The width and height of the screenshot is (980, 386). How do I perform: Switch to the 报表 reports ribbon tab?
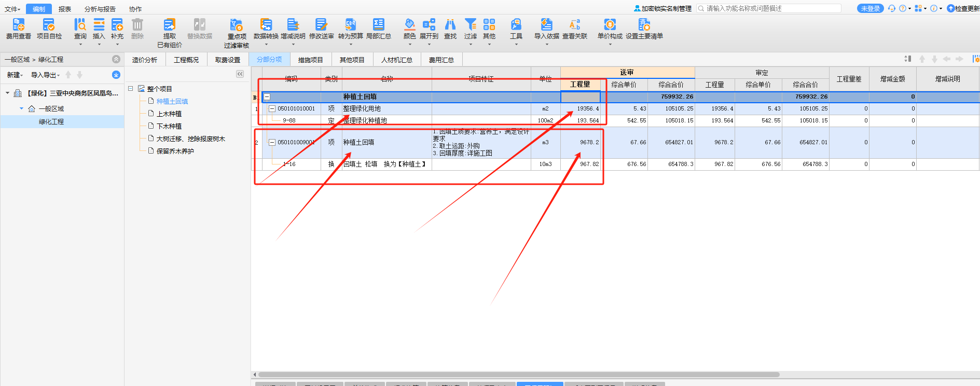65,9
